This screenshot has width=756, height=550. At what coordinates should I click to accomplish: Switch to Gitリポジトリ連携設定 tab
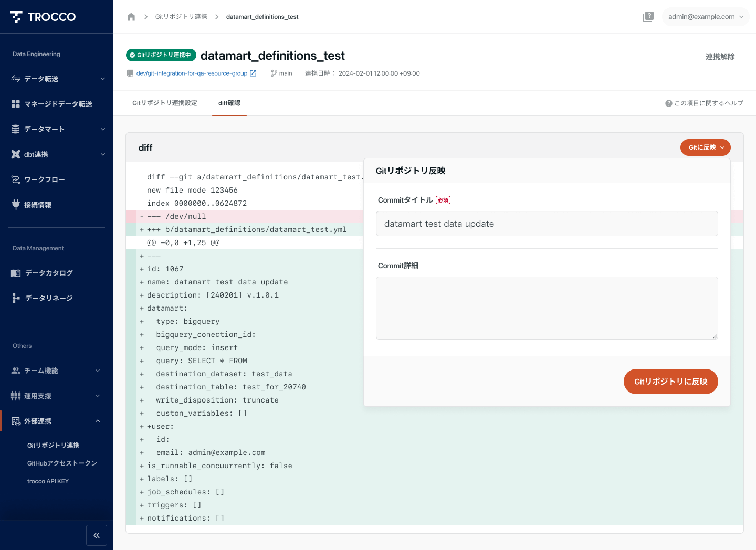[x=165, y=103]
